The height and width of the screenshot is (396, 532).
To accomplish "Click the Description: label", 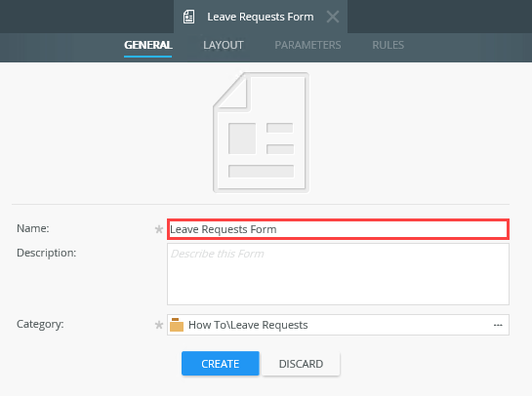I will [47, 253].
